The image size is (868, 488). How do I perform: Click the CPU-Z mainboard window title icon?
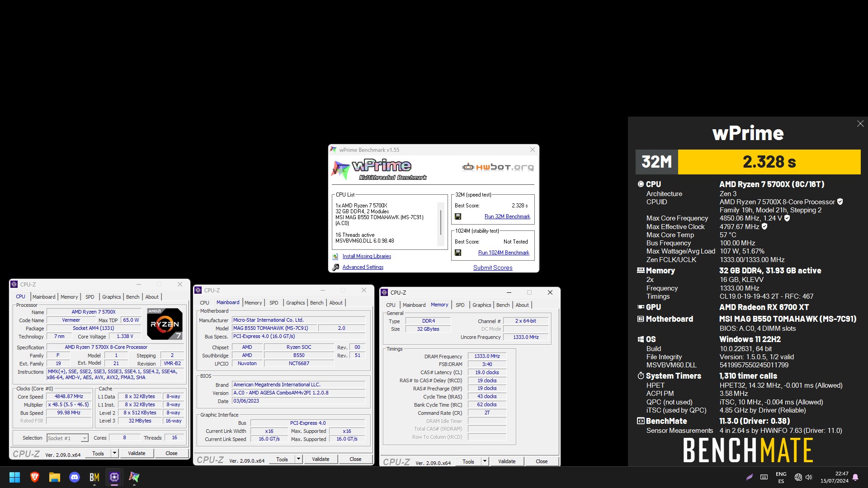(x=198, y=291)
